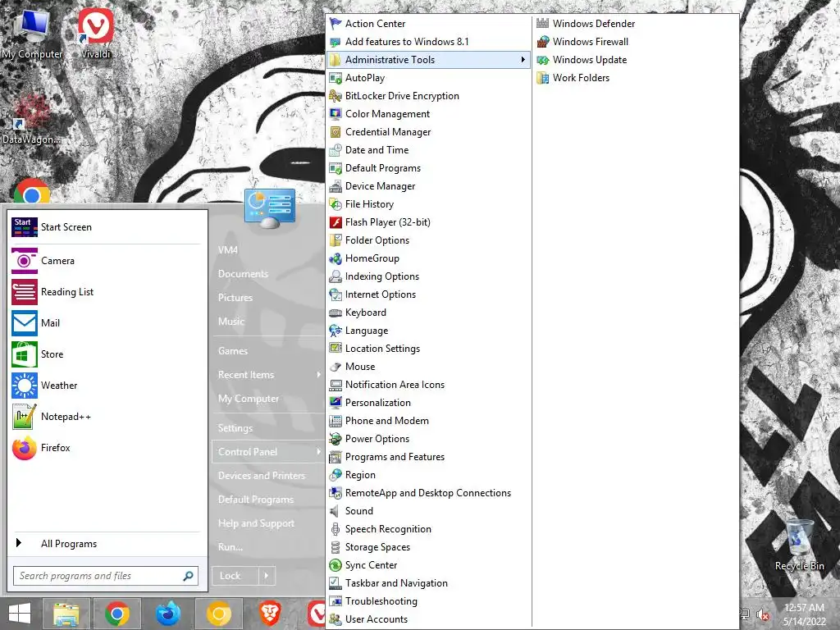Open File Explorer from taskbar

click(66, 614)
